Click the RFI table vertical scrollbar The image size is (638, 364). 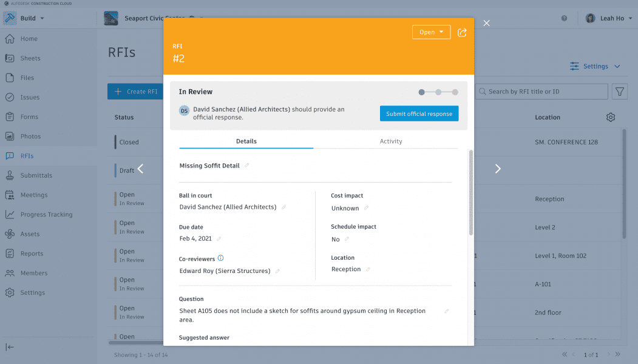[x=624, y=184]
